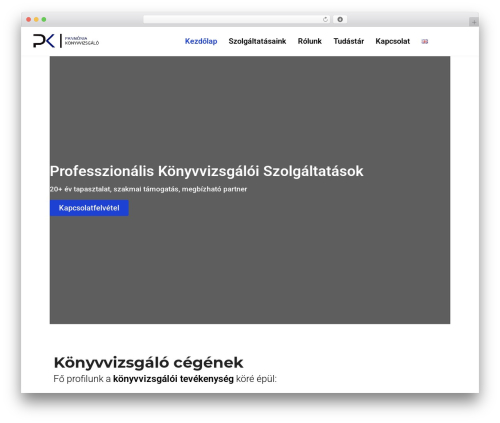Open the Rólunk page
Image resolution: width=500 pixels, height=423 pixels.
tap(310, 41)
